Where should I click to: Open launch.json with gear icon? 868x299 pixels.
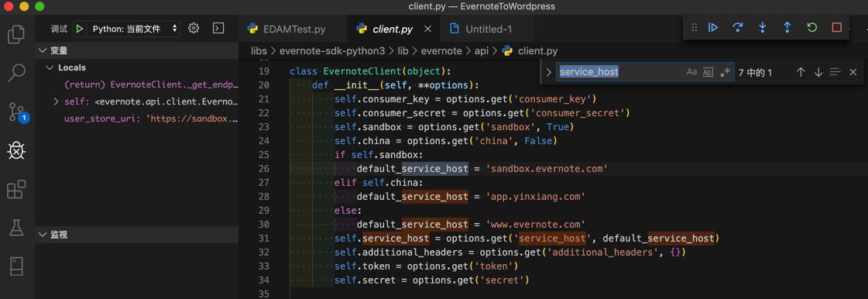(194, 28)
